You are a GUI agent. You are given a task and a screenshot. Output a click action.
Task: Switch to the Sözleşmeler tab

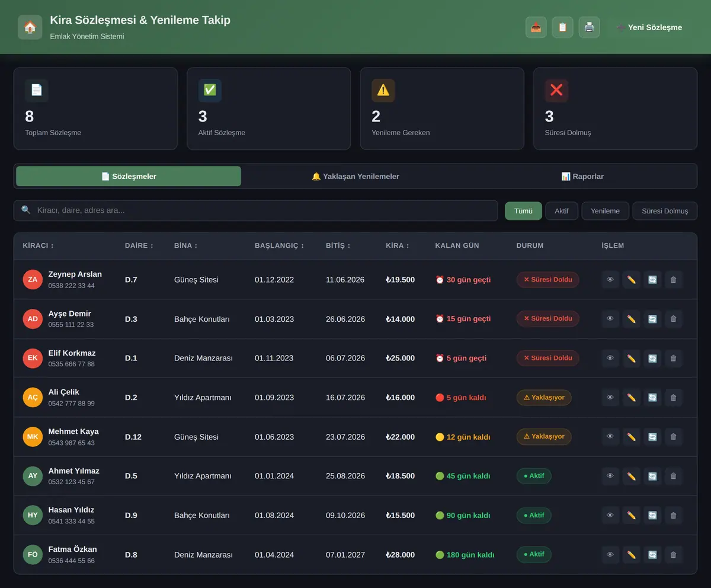pos(129,176)
